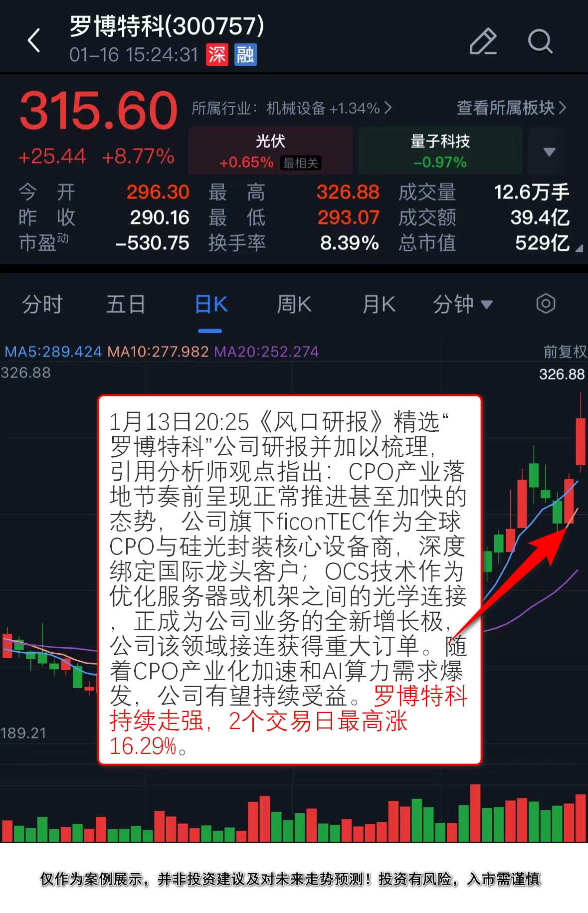Expand the concept tags dropdown arrow
Screen dimensions: 588x913
click(x=549, y=152)
